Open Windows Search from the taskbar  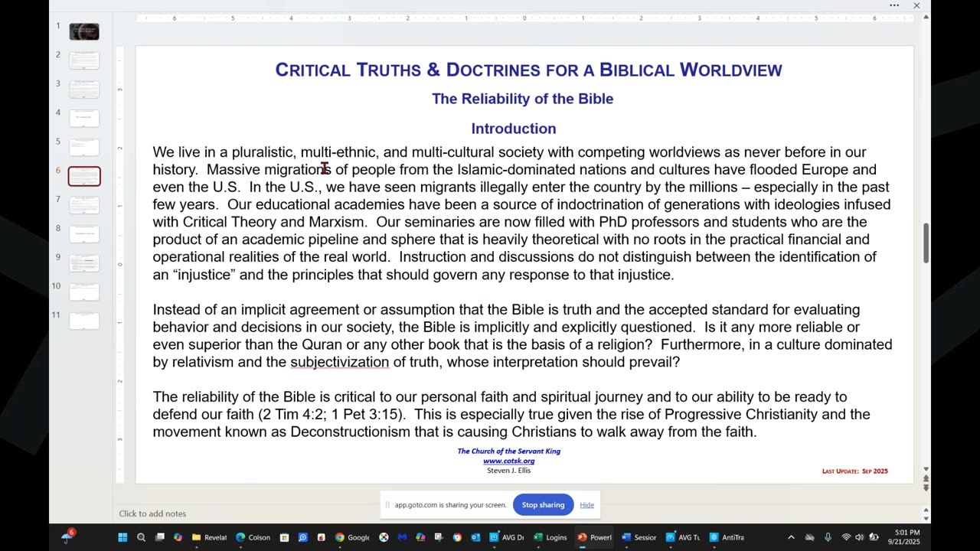pyautogui.click(x=141, y=537)
